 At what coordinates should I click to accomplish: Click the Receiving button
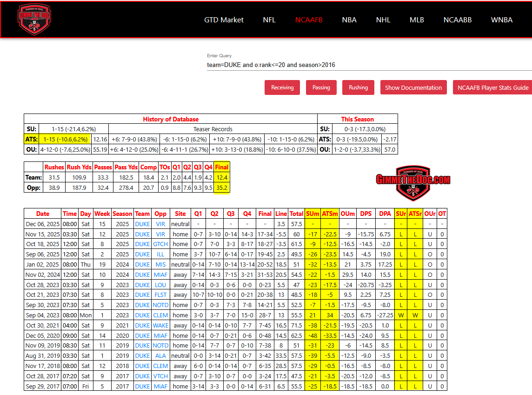point(282,87)
